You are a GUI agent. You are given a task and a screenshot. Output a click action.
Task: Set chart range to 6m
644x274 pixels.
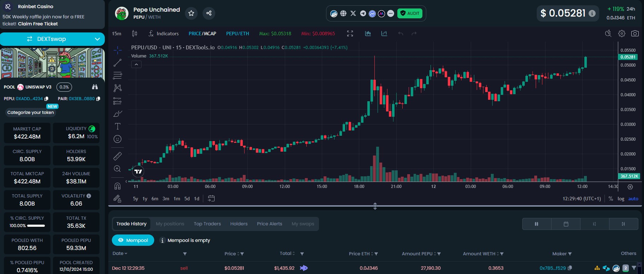tap(155, 199)
